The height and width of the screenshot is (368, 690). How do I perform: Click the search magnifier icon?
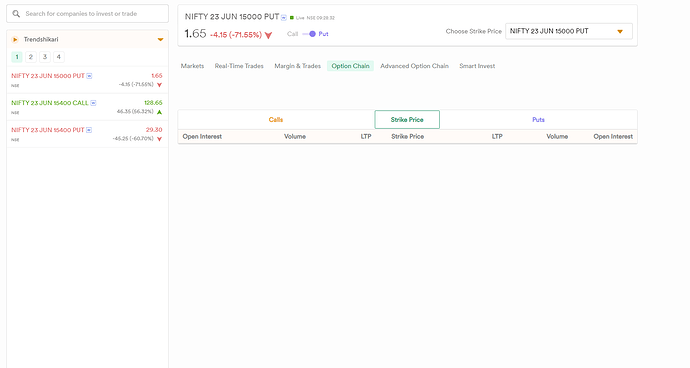pos(16,14)
